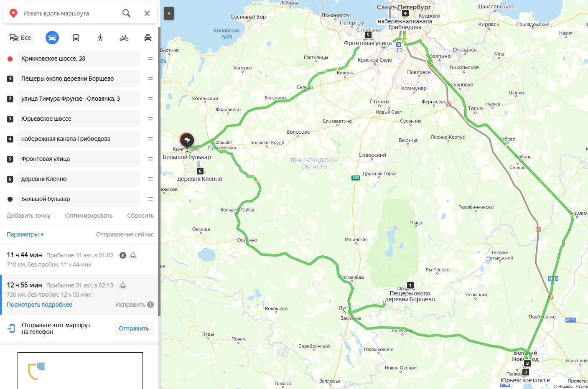Select the bicycle route mode
The image size is (588, 389).
(x=124, y=38)
